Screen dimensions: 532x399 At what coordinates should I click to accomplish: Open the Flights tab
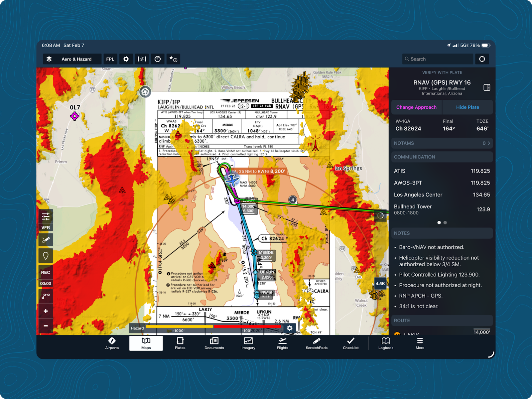282,343
